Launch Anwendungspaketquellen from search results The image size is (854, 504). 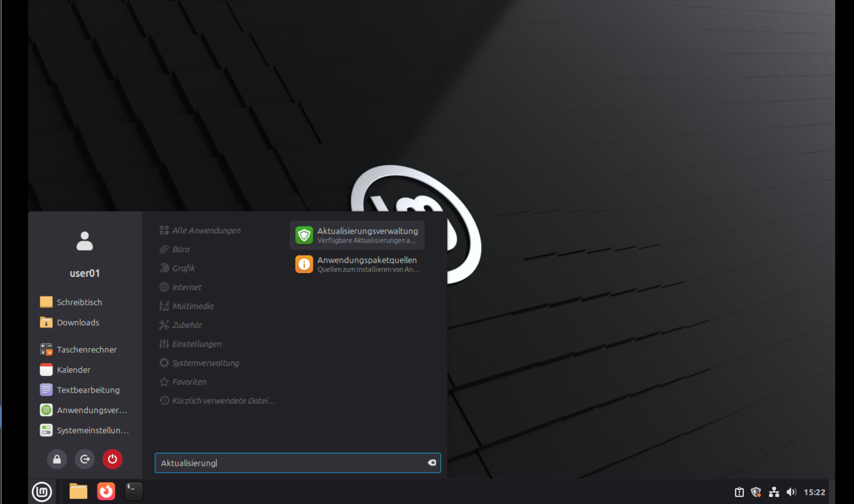point(357,264)
